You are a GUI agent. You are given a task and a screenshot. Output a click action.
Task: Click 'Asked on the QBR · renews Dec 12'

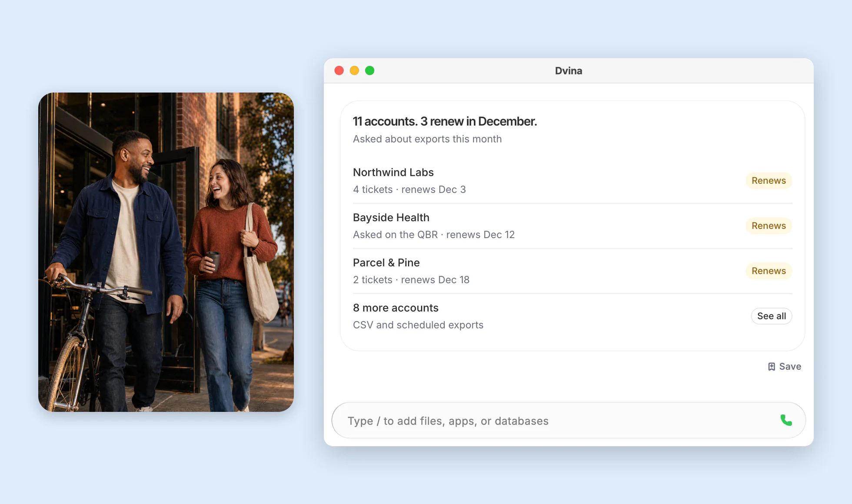click(433, 235)
